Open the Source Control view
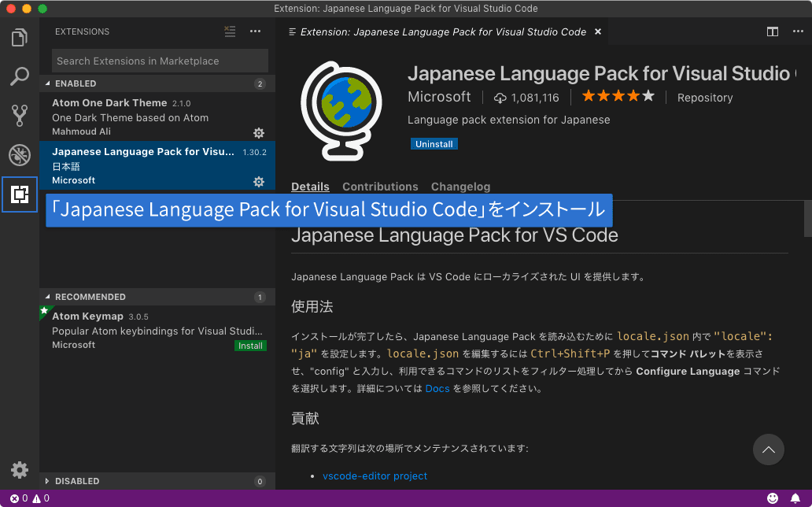The image size is (812, 507). click(19, 115)
